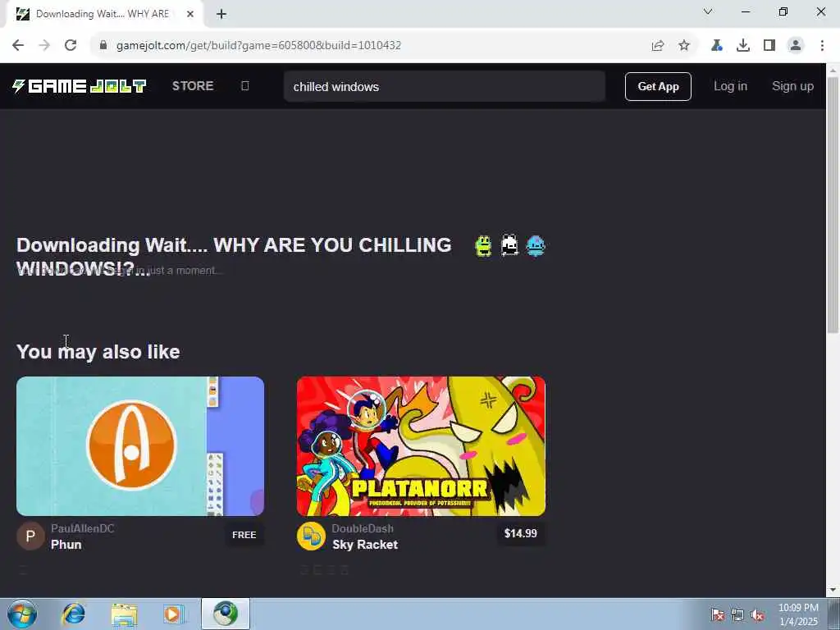The height and width of the screenshot is (630, 840).
Task: Open the DoubleDash avatar
Action: tap(311, 536)
